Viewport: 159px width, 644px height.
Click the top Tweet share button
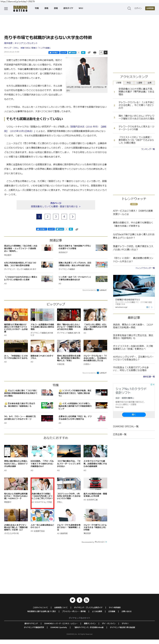[72, 53]
